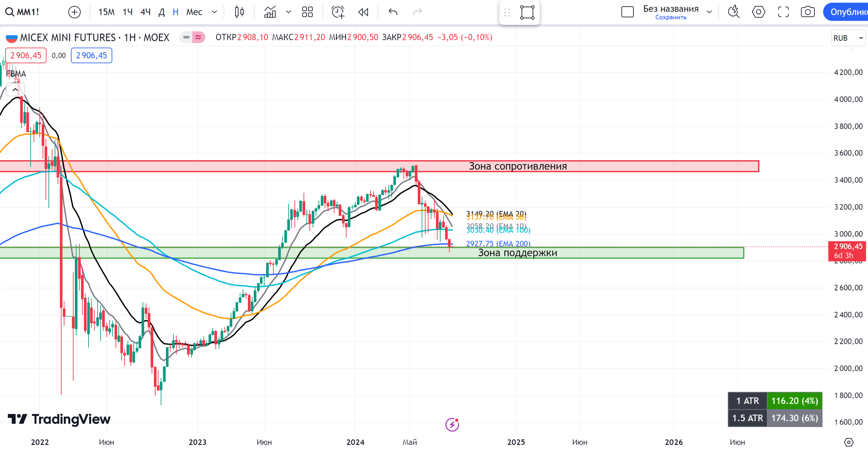Select the 4Ч timeframe
The image size is (868, 451).
tap(145, 12)
